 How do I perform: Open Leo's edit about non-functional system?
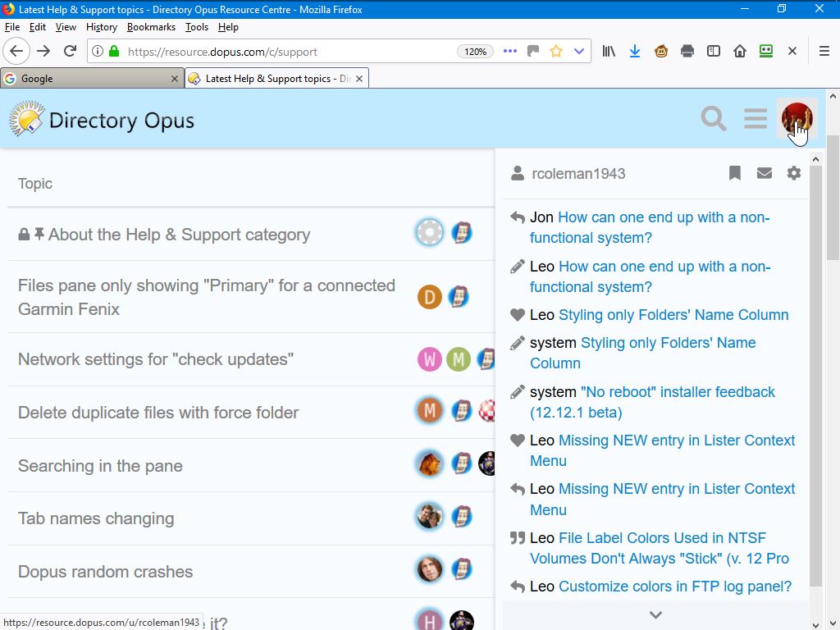pos(651,276)
